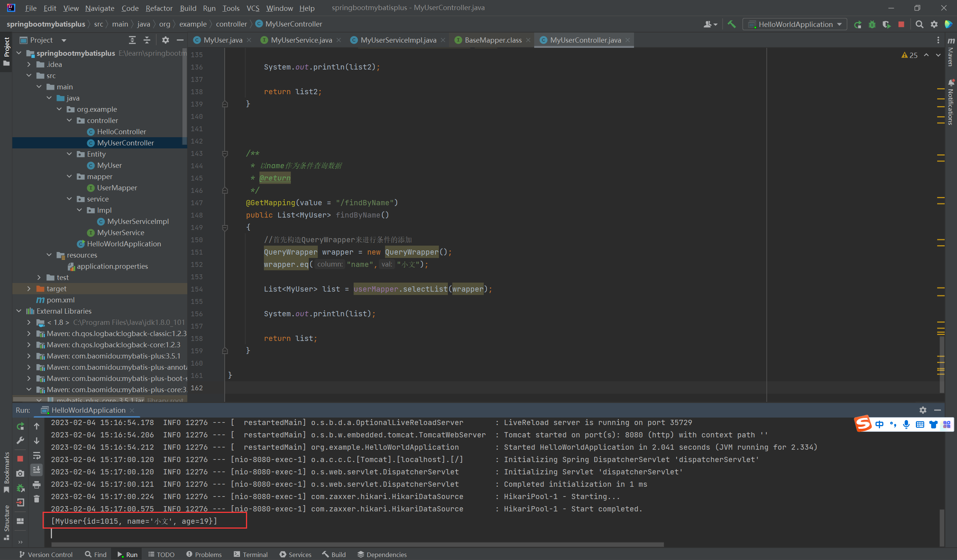957x560 pixels.
Task: Fold the findByName method body
Action: [225, 227]
